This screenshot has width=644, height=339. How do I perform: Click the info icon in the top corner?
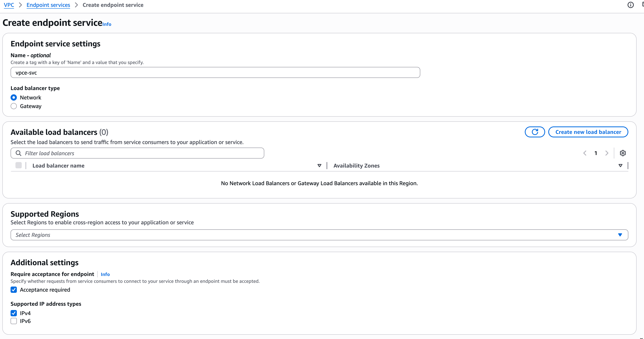coord(631,5)
